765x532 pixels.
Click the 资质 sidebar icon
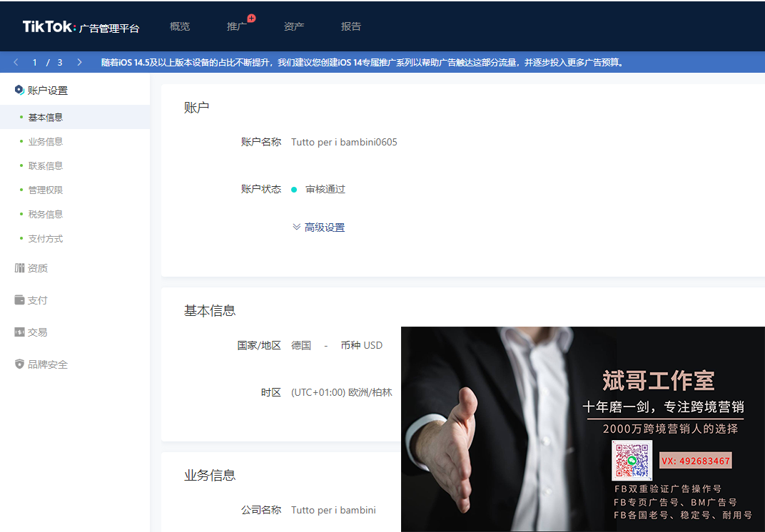19,268
